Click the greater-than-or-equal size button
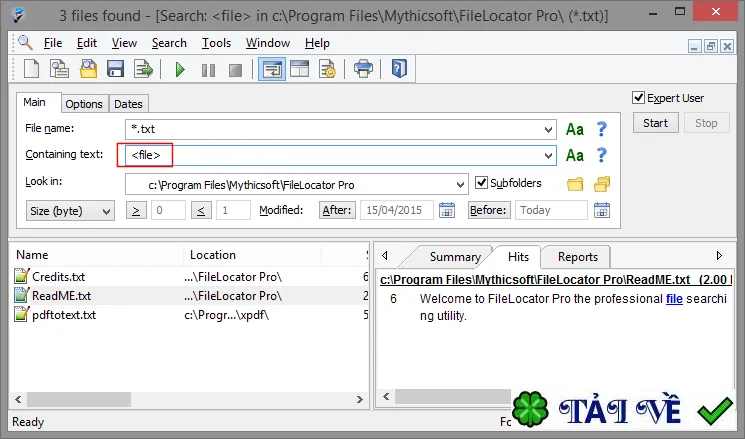The width and height of the screenshot is (745, 439). click(x=136, y=210)
